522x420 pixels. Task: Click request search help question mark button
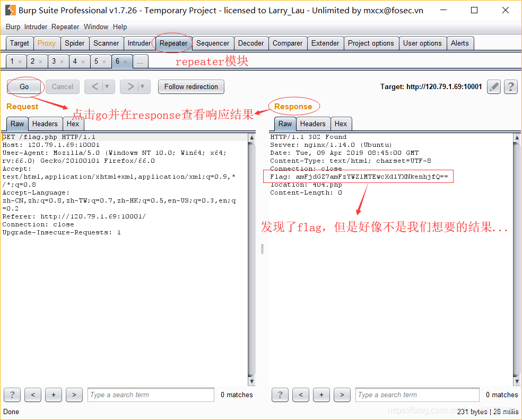click(12, 395)
